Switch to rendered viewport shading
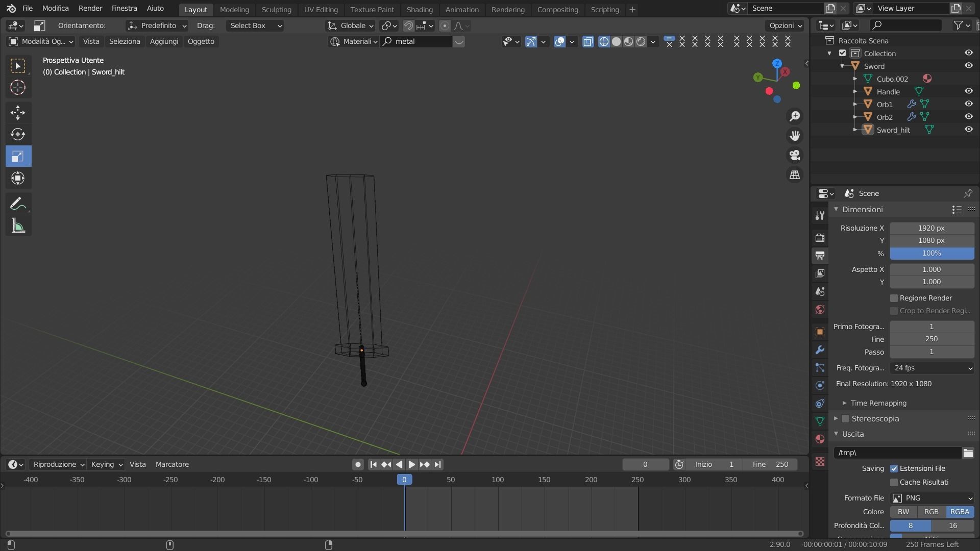 [641, 41]
